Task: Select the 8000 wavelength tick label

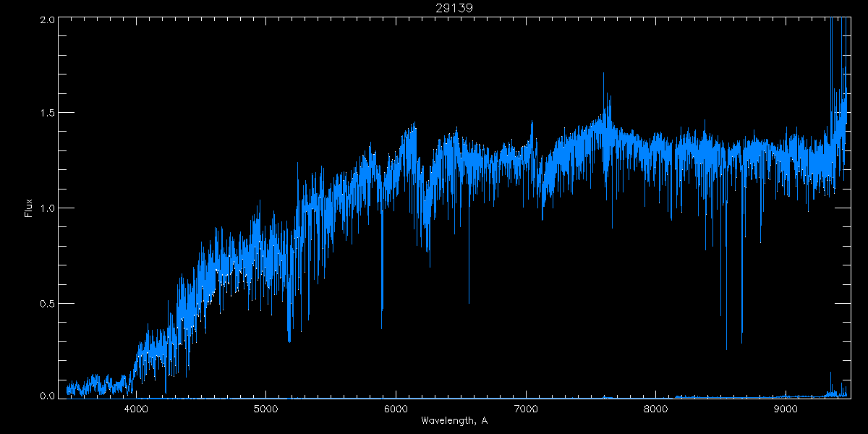Action: click(655, 408)
